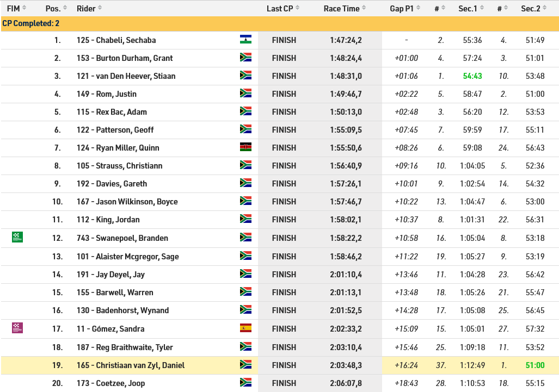559x392 pixels.
Task: Sort by Sec.2 split time
Action: (533, 8)
